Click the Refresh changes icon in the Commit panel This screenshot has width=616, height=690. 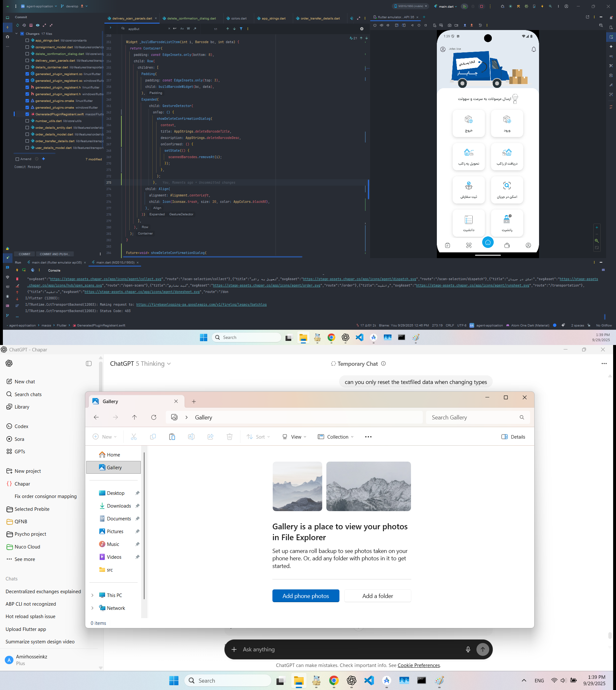click(x=17, y=25)
